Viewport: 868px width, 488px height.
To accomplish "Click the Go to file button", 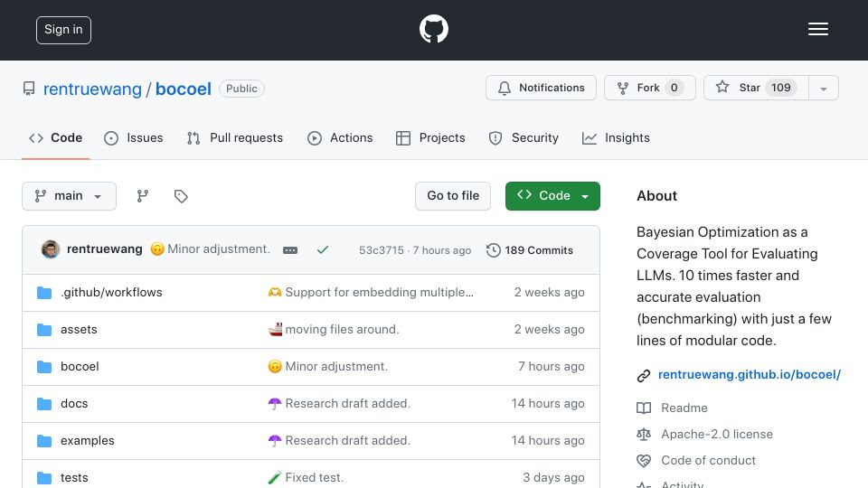I will (x=453, y=196).
